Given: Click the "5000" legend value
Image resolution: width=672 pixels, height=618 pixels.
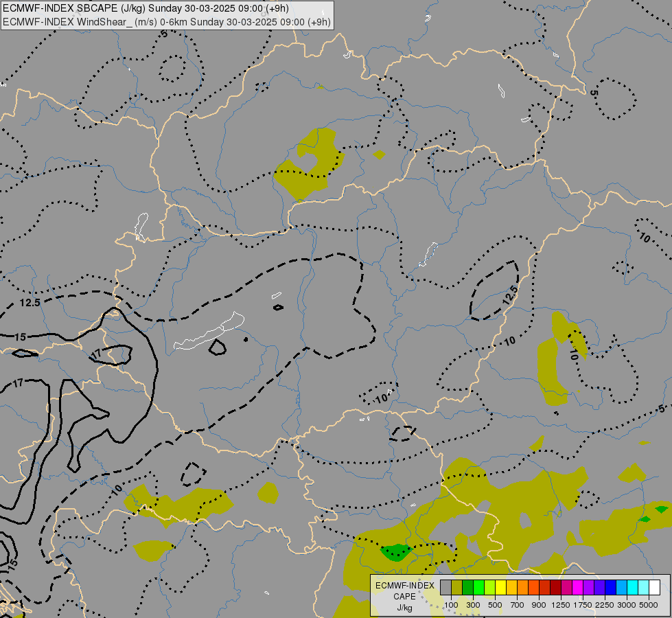Looking at the screenshot, I should pos(649,605).
